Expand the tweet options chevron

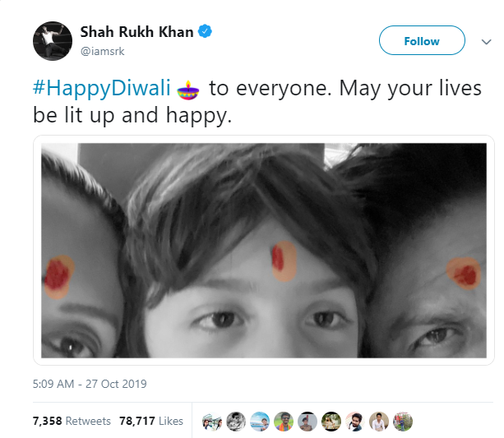[486, 42]
